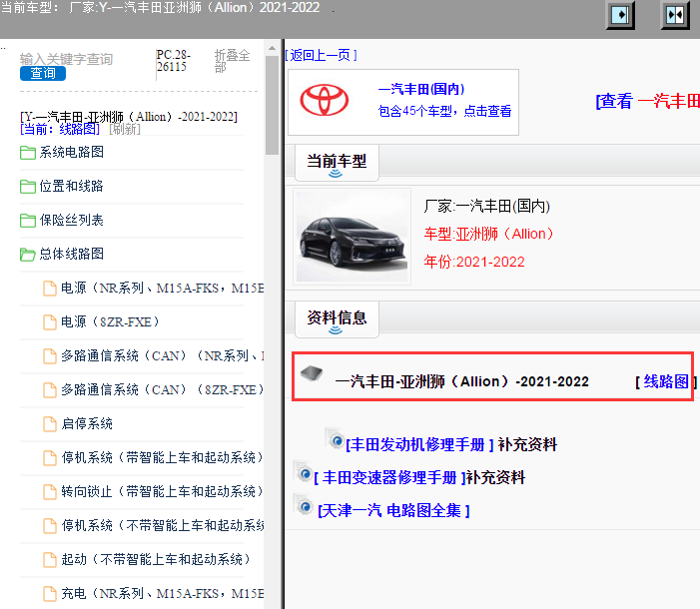Open 多路通信系统（CAN）（8ZR-FXE） entry
Screen dimensions: 700x609
point(162,389)
